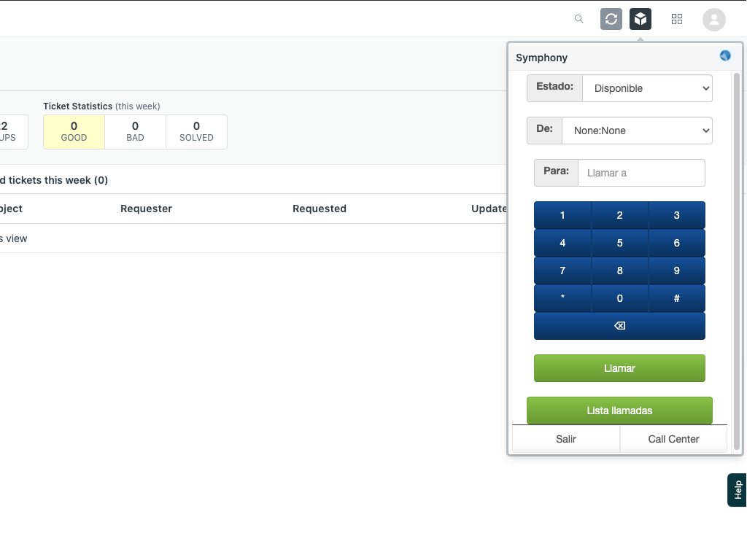Click the Llamar a input field
This screenshot has height=560, width=747.
click(x=640, y=173)
